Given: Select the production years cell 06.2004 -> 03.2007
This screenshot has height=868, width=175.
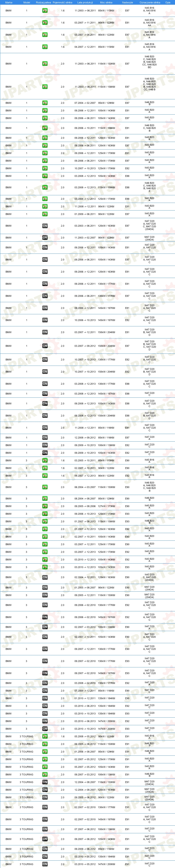Looking at the screenshot, I should (85, 487).
